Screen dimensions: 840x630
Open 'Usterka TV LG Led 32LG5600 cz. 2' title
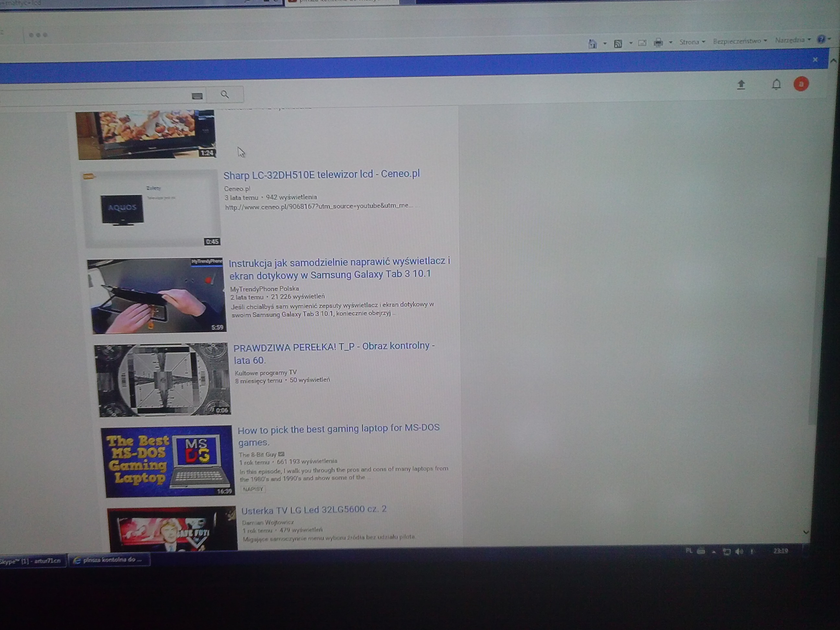pos(314,510)
